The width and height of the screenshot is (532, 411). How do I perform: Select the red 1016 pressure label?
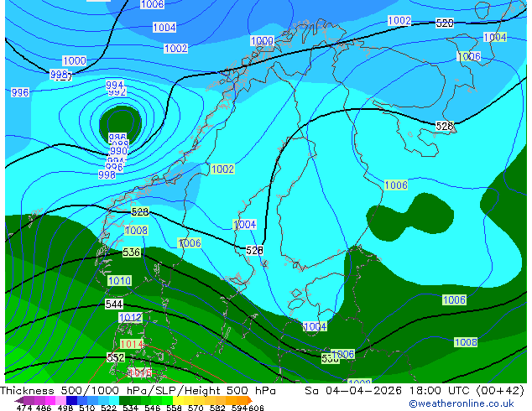[x=140, y=372]
